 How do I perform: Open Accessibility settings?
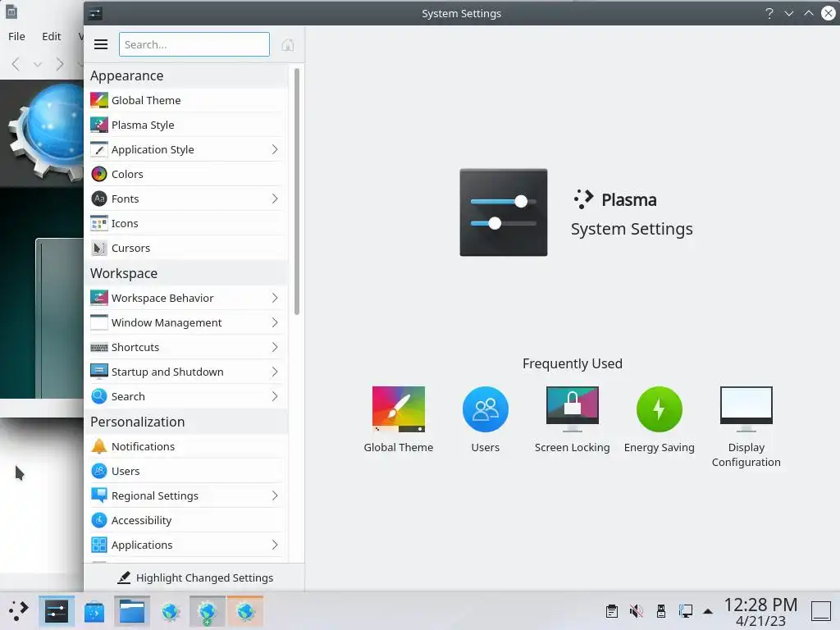tap(186, 520)
